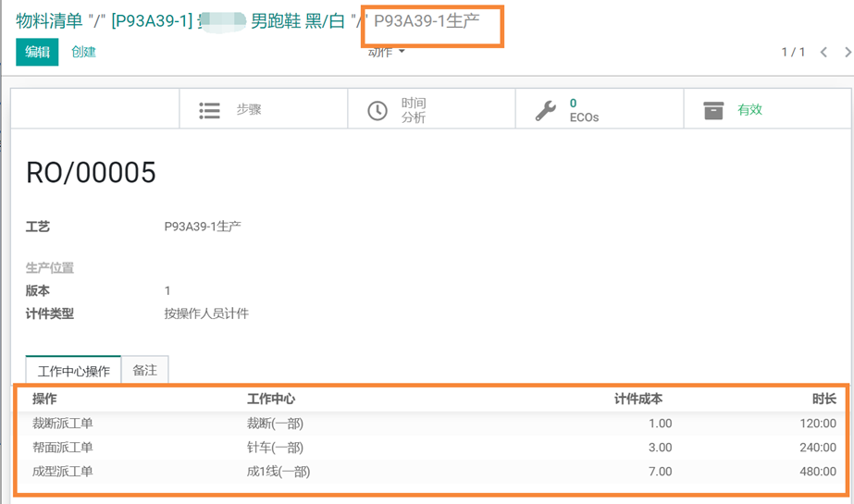Viewport: 854px width, 504px height.
Task: Sort table by 操作 column header
Action: click(x=44, y=400)
